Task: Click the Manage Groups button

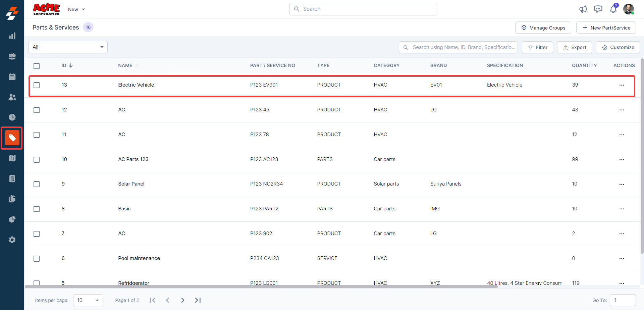Action: [543, 28]
